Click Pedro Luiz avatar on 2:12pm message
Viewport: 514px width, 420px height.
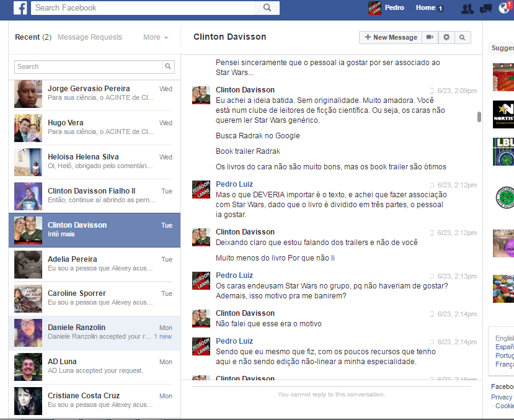[201, 189]
